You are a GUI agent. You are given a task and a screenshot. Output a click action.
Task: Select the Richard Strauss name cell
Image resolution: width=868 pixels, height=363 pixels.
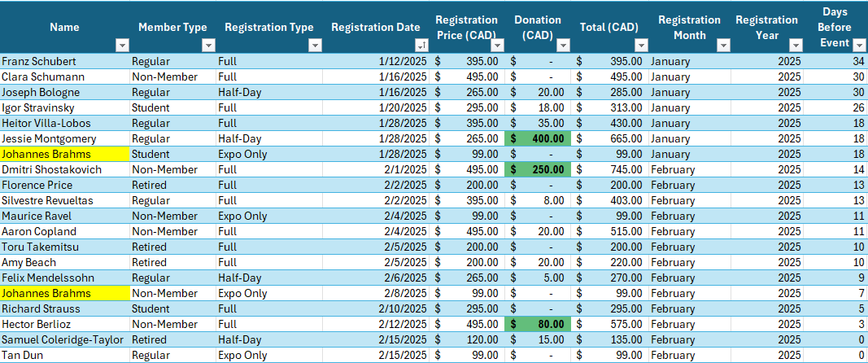pyautogui.click(x=65, y=308)
